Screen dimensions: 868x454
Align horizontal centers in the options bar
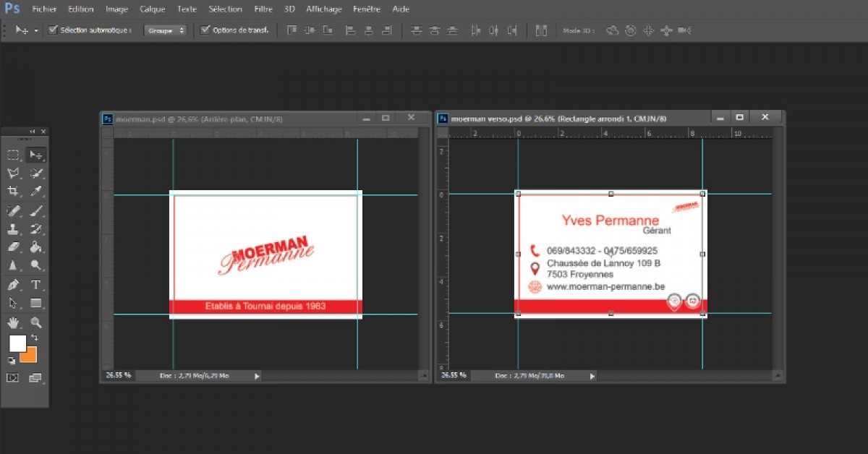pyautogui.click(x=369, y=30)
